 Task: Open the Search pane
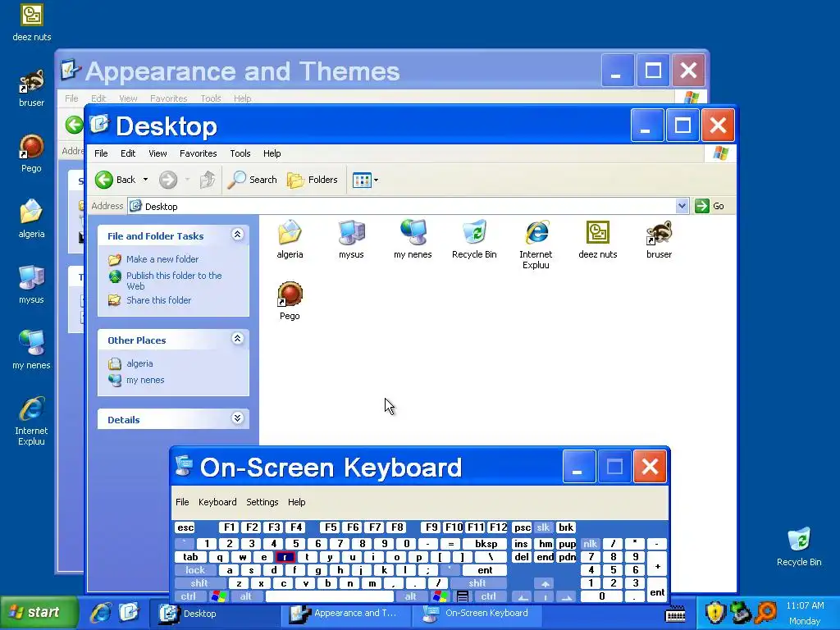click(x=253, y=180)
